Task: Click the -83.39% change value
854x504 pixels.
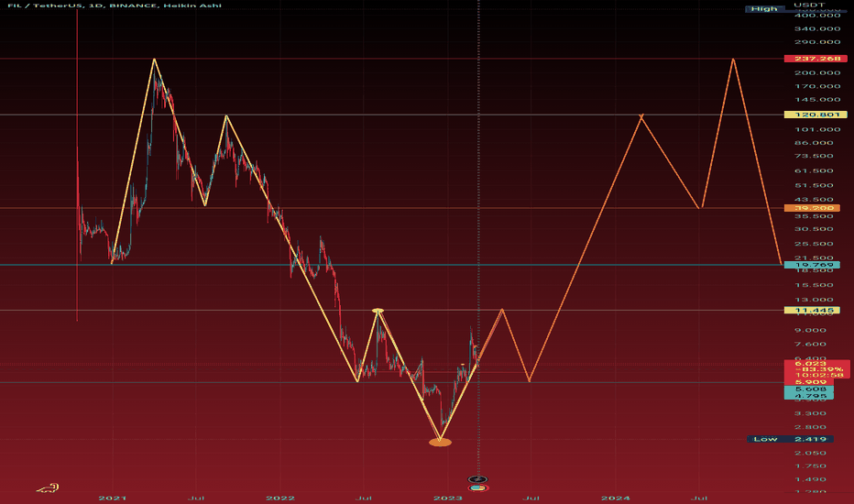Action: point(818,369)
